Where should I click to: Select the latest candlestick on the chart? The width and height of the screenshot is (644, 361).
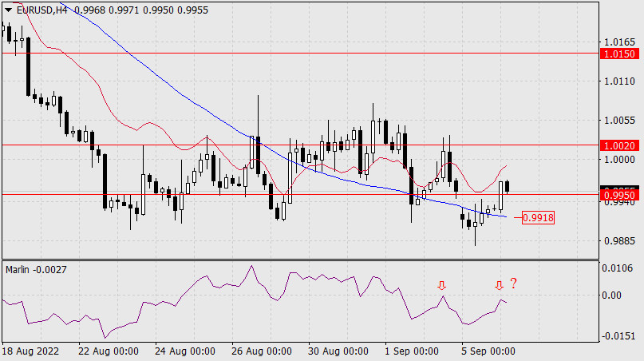[x=509, y=187]
